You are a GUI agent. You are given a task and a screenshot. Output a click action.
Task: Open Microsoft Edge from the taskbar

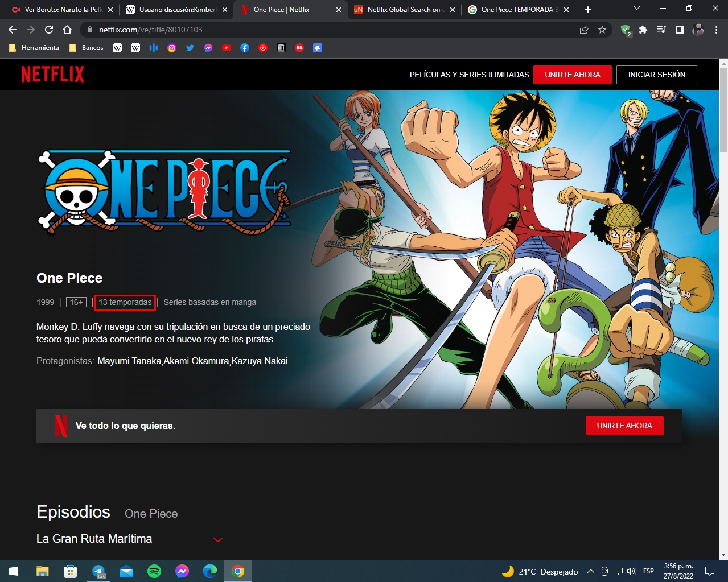[210, 571]
